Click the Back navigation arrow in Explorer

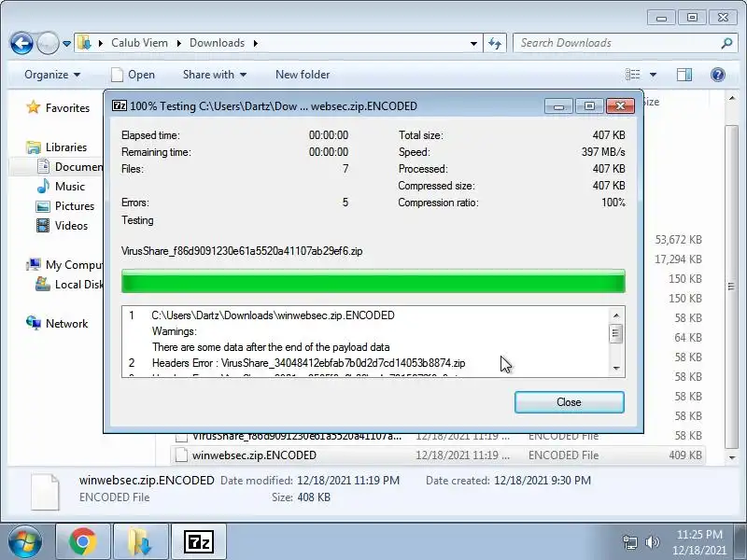point(21,43)
